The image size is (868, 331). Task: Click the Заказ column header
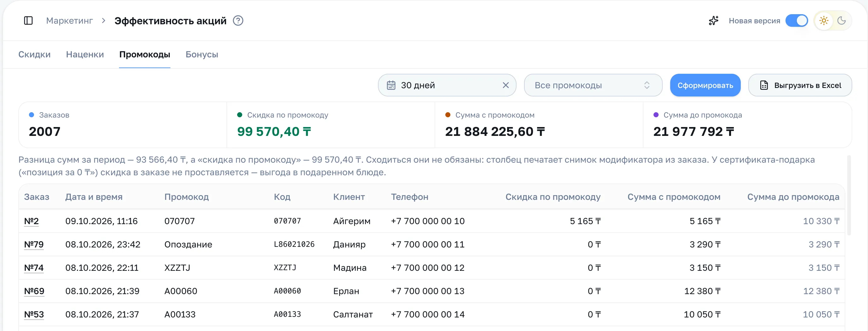click(37, 197)
